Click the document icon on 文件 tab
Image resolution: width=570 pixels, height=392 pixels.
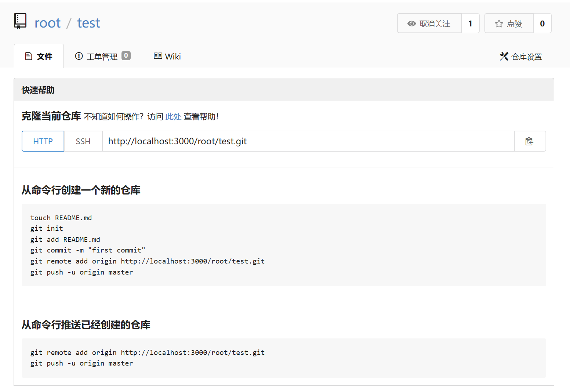point(28,56)
